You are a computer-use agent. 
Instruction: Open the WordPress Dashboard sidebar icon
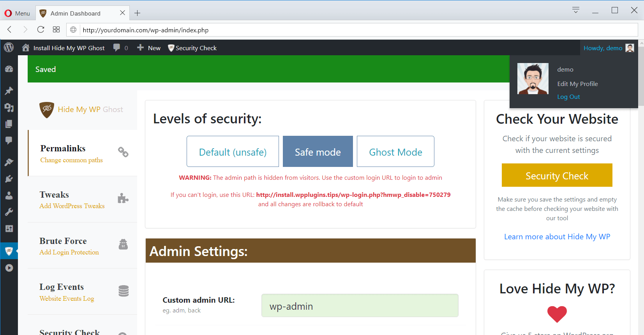9,69
